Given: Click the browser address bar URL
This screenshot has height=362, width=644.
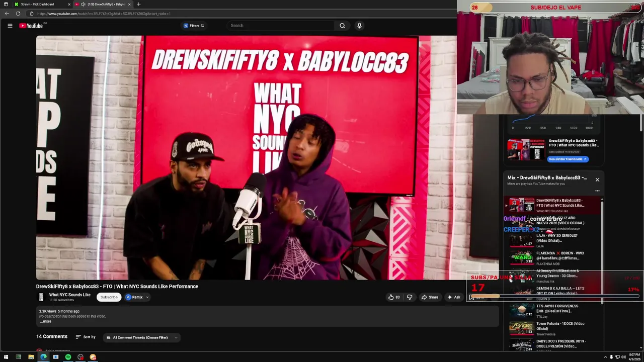Looking at the screenshot, I should pos(104,14).
